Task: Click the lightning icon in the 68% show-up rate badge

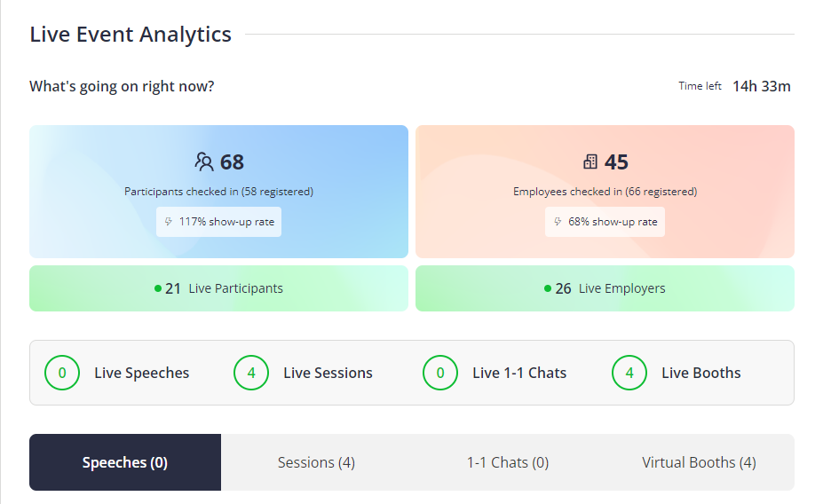Action: (558, 221)
